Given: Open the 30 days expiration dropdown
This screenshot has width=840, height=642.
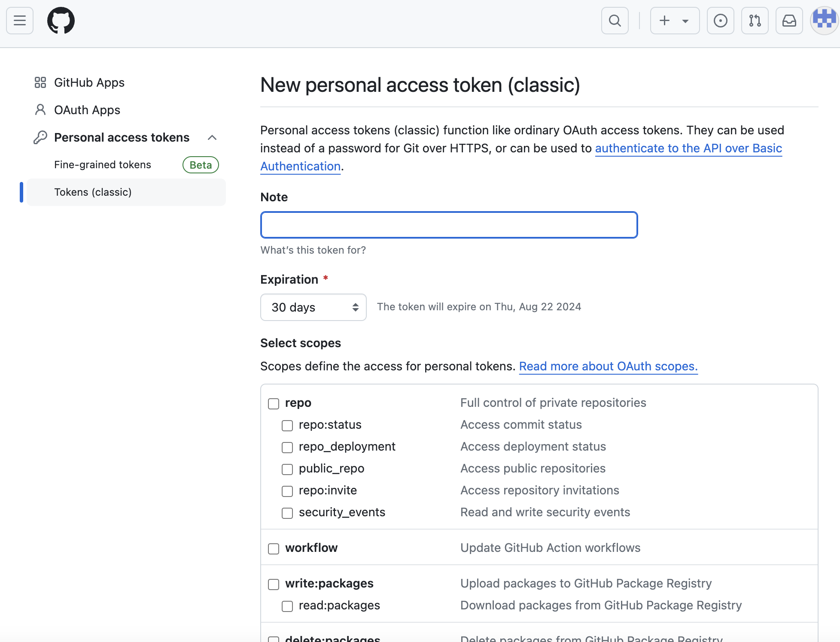Looking at the screenshot, I should [x=313, y=307].
